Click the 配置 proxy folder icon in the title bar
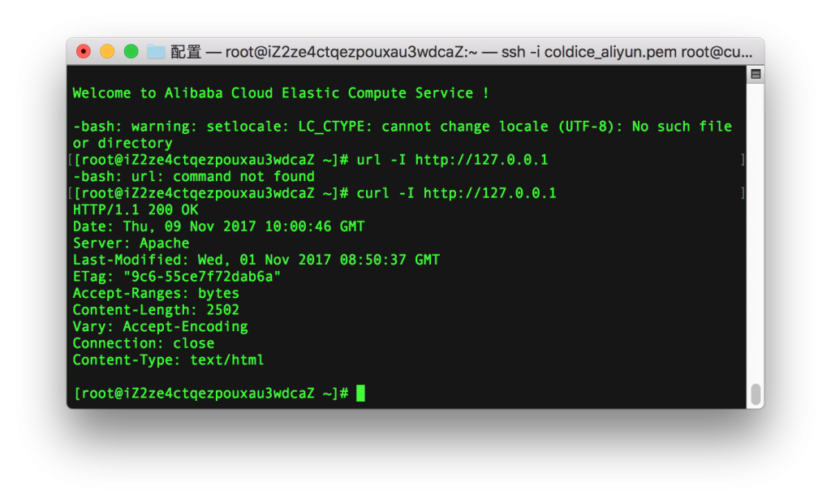 click(155, 50)
